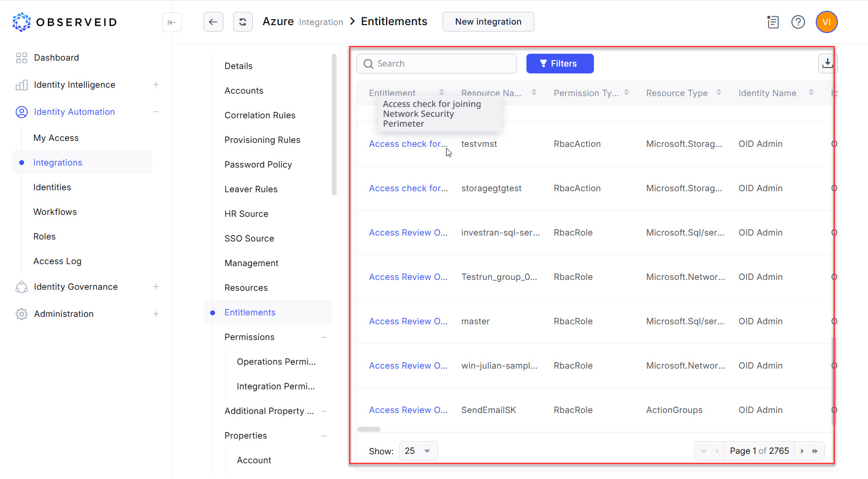Open Access check entitlement for testvmst
This screenshot has width=868, height=479.
click(408, 144)
